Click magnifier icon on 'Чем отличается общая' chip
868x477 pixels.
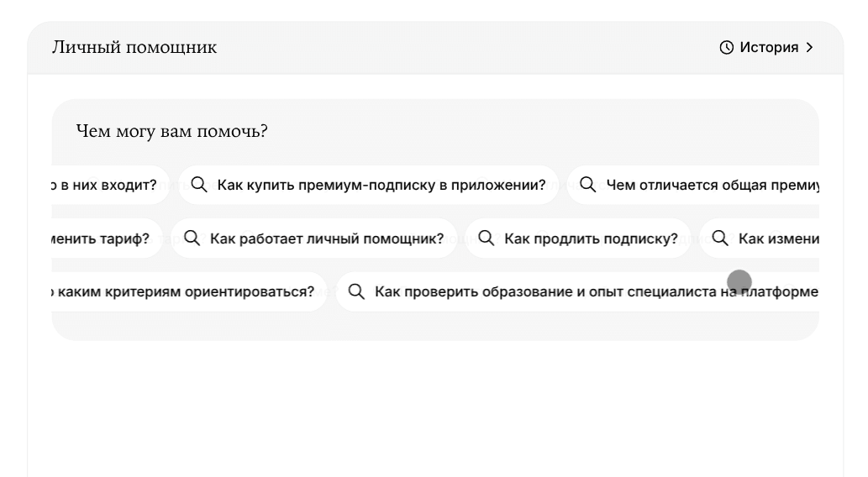[x=588, y=185]
